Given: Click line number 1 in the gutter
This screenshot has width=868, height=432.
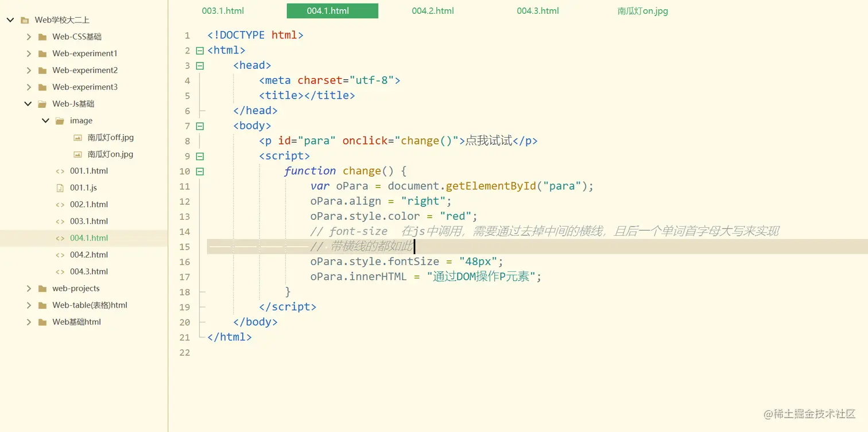Looking at the screenshot, I should (x=187, y=36).
